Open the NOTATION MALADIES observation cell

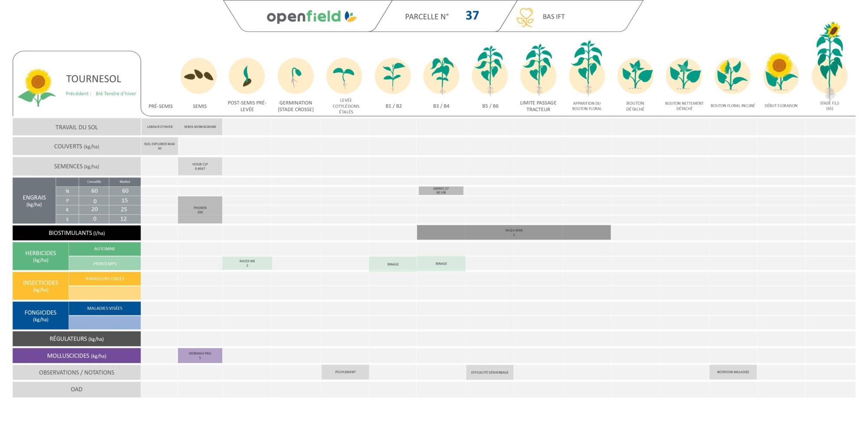tap(733, 372)
